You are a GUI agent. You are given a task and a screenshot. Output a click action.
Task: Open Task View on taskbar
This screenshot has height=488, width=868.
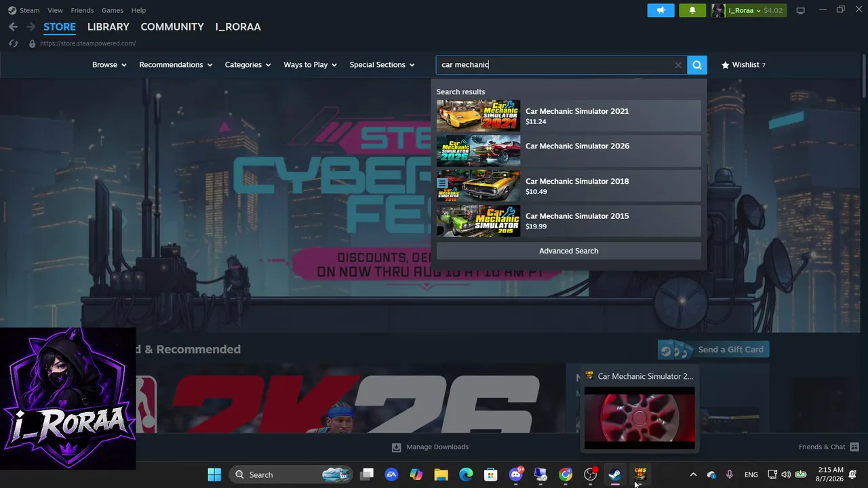[367, 474]
